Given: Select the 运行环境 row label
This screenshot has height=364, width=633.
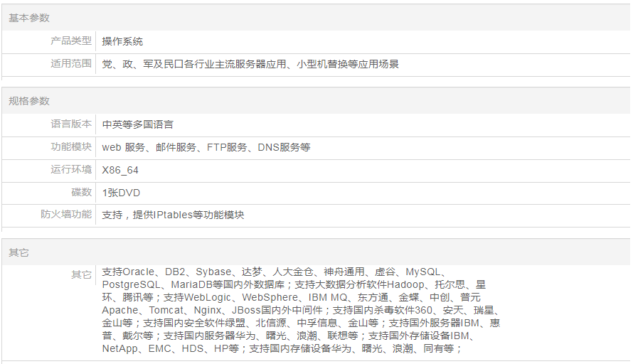Looking at the screenshot, I should pyautogui.click(x=71, y=169).
